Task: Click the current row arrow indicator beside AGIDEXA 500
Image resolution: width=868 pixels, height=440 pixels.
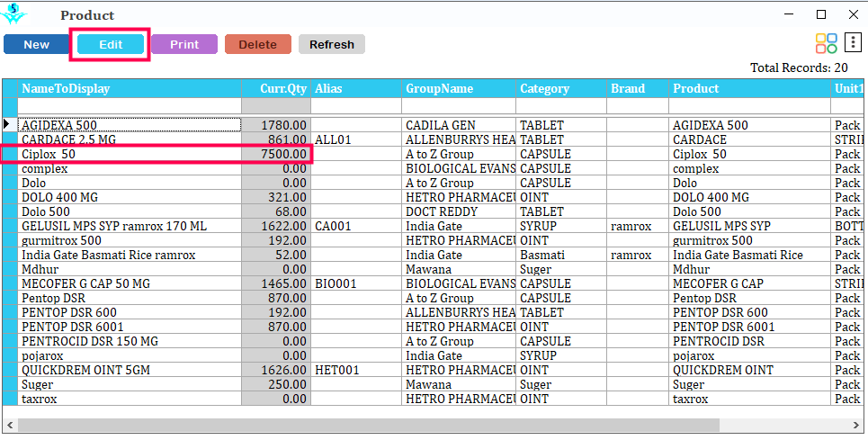Action: (6, 124)
